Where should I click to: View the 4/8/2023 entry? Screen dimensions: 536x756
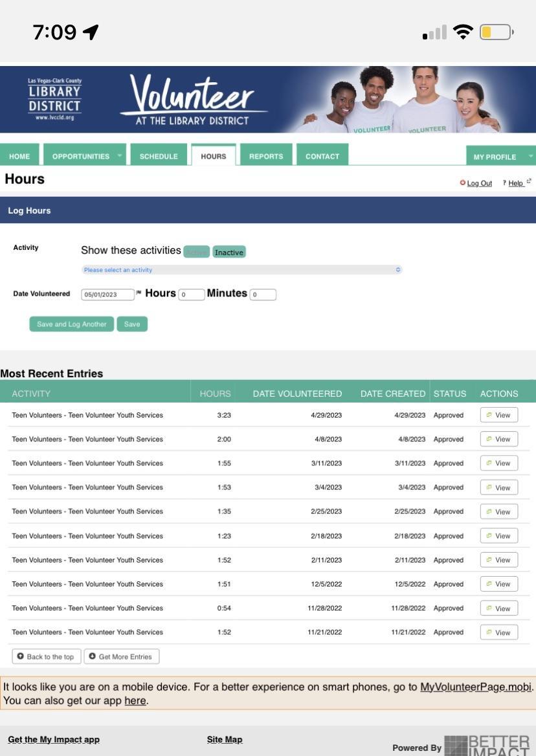(499, 439)
